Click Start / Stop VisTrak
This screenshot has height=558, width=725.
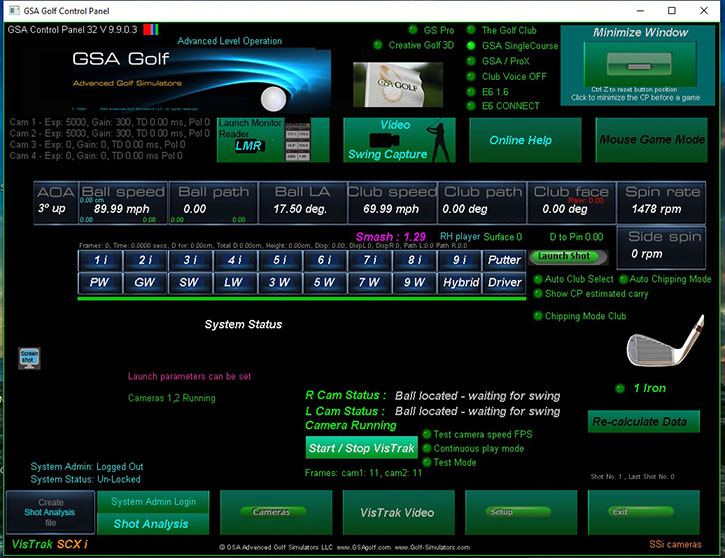tap(362, 448)
